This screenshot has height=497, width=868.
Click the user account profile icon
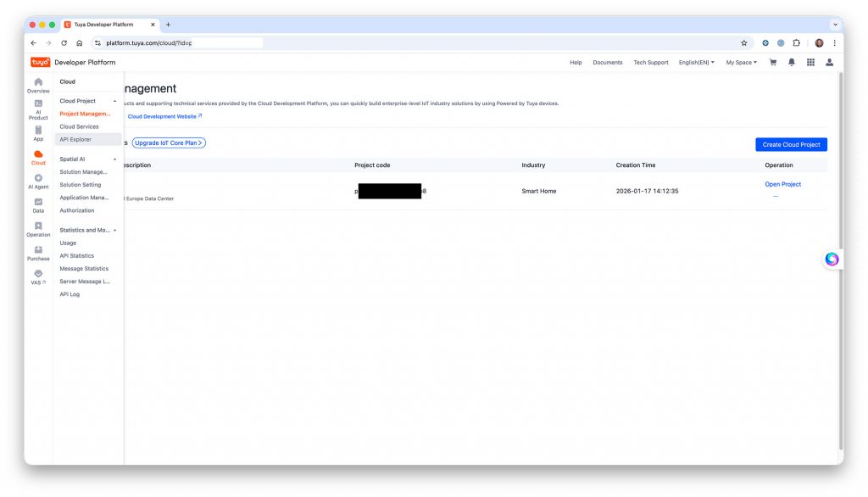(829, 62)
